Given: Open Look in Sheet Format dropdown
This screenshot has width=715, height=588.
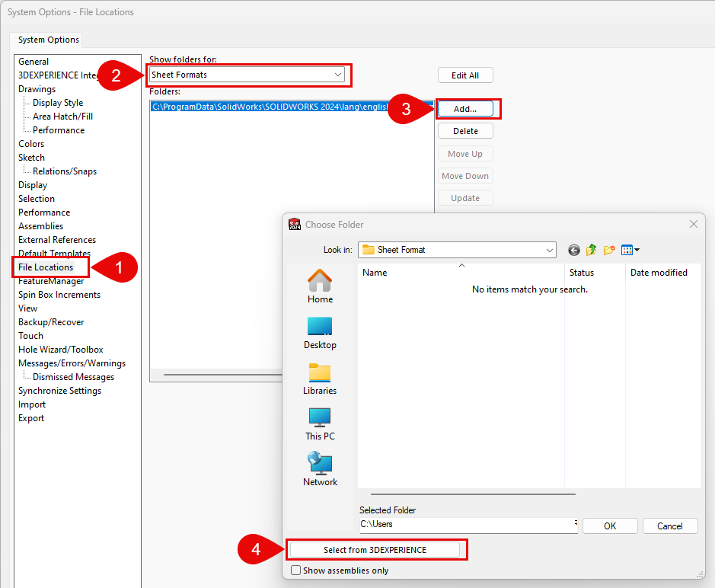Looking at the screenshot, I should click(457, 250).
